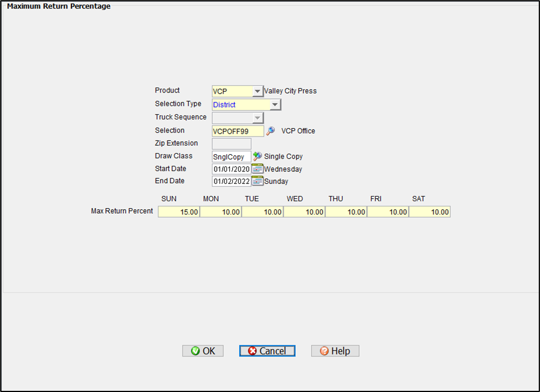Expand the Truck Sequence dropdown

pyautogui.click(x=257, y=118)
